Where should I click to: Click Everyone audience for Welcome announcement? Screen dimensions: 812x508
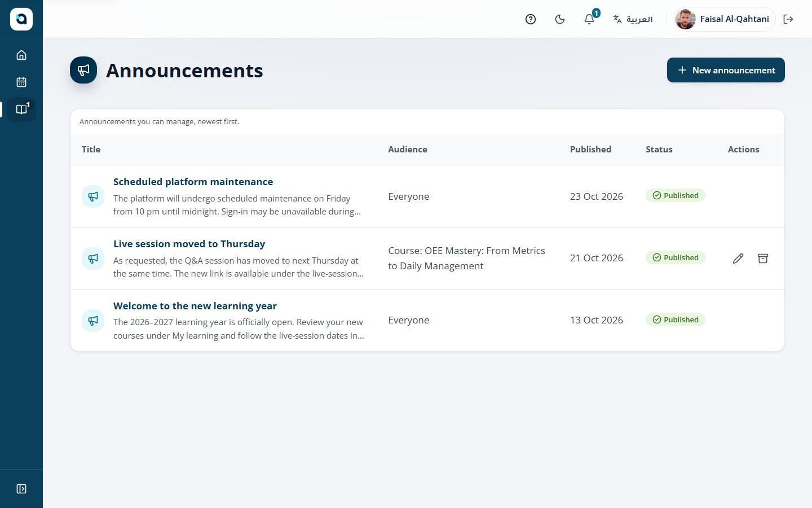[409, 320]
